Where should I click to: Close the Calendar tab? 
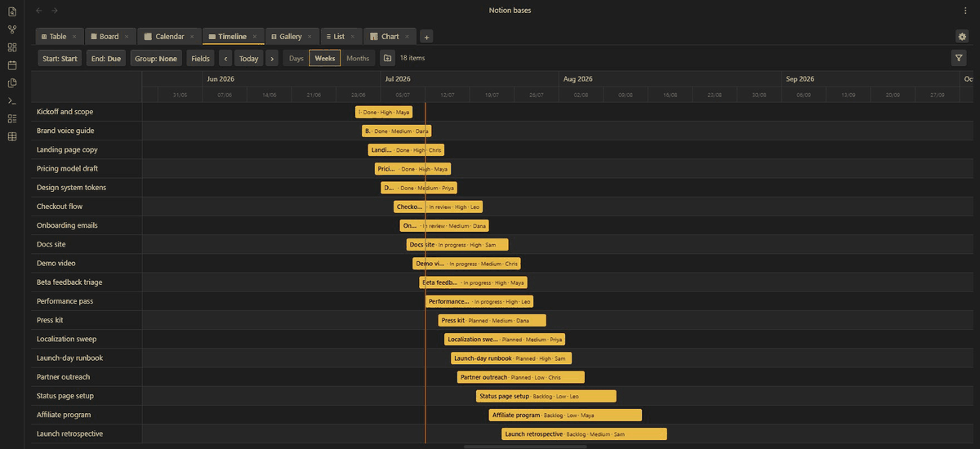click(x=192, y=37)
